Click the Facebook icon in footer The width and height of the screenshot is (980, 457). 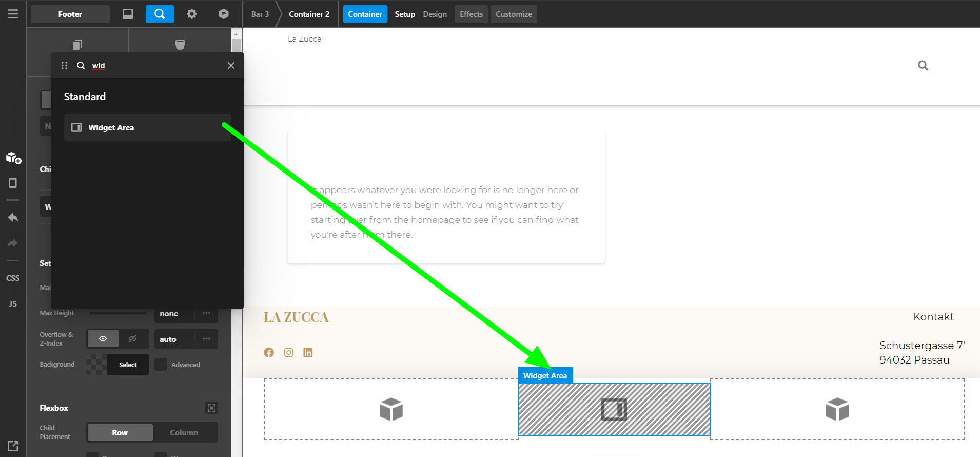coord(269,352)
